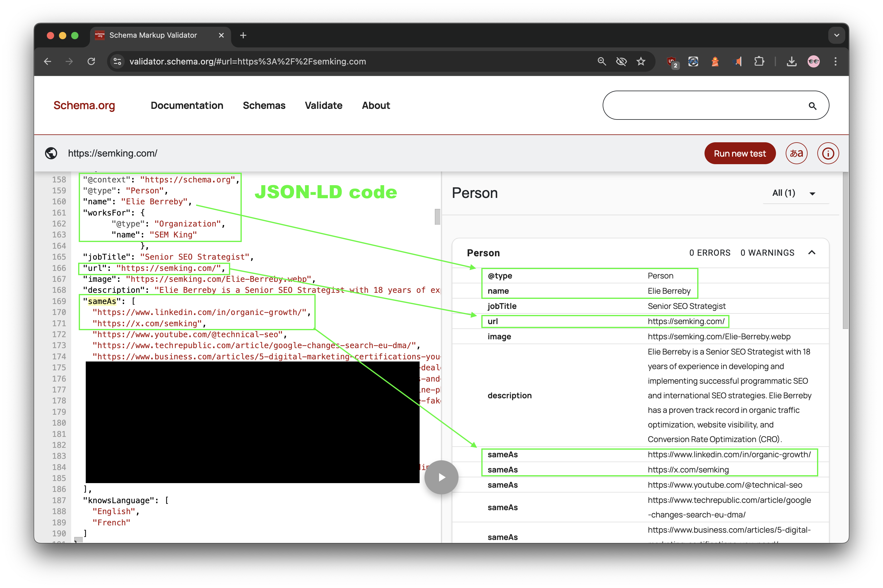Open the uBlock shield extension icon
Viewport: 883px width, 588px height.
coord(672,62)
